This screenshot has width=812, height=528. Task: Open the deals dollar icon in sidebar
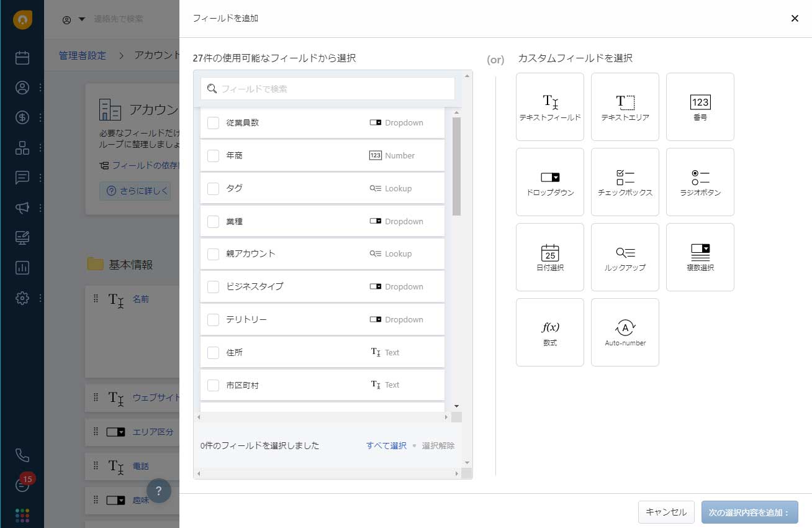coord(22,117)
